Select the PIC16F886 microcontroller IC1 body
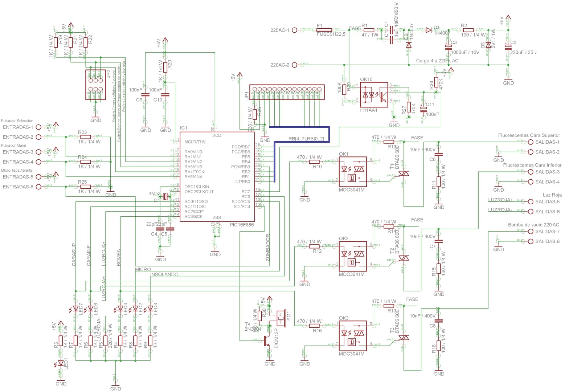Screen dimensions: 565x392 (x=217, y=177)
